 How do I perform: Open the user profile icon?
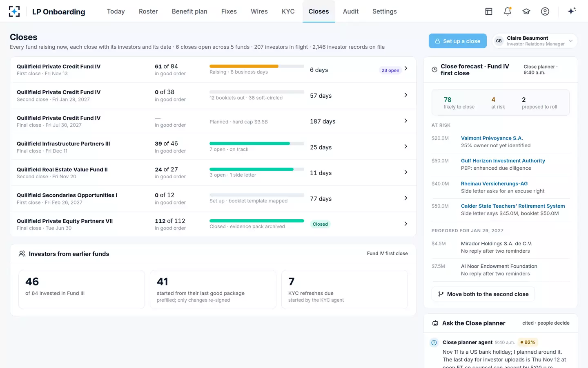click(x=545, y=11)
